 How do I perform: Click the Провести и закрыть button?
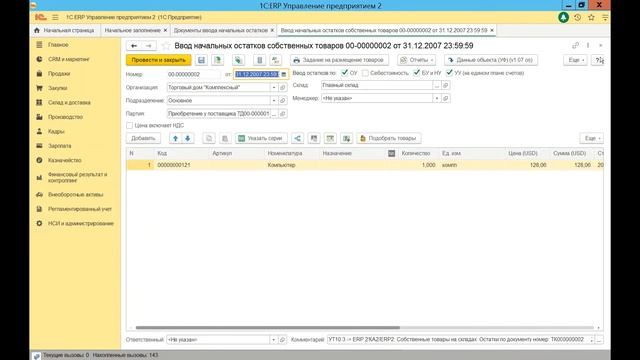(158, 60)
